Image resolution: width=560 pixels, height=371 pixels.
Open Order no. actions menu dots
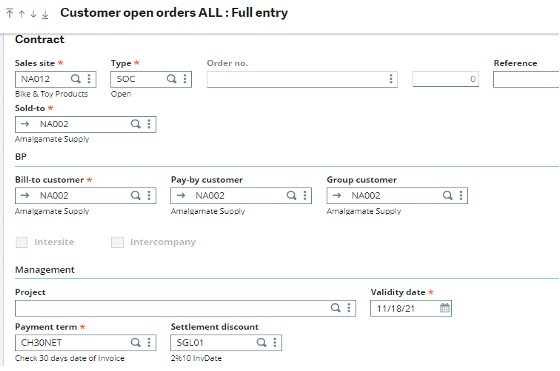tap(391, 79)
